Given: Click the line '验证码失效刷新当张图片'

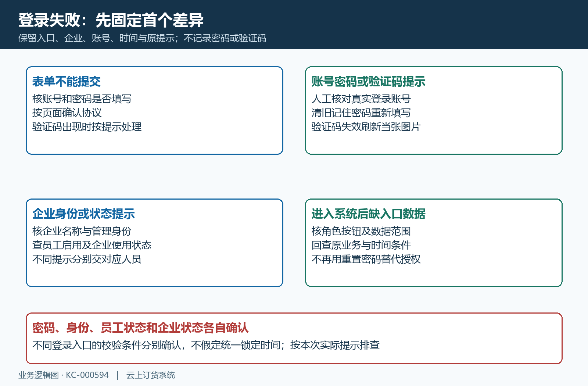Looking at the screenshot, I should [x=366, y=127].
